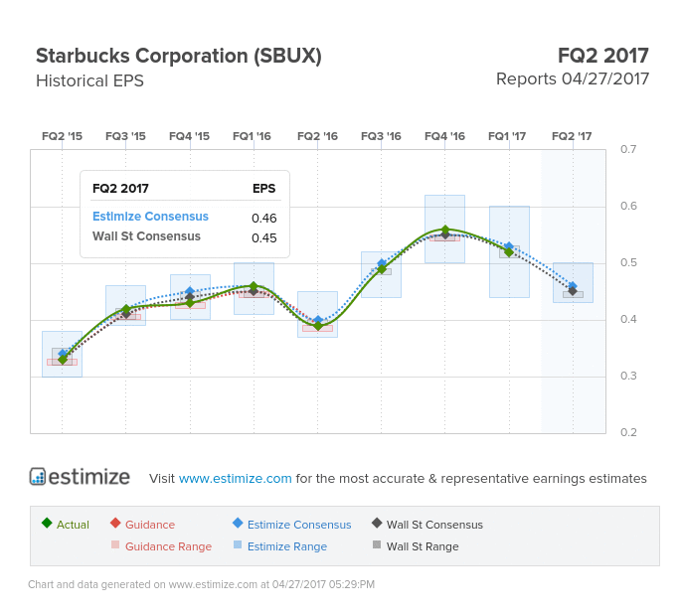This screenshot has height=616, width=681.
Task: Click the large 'FQ2 2017' heading at top right
Action: 602,56
